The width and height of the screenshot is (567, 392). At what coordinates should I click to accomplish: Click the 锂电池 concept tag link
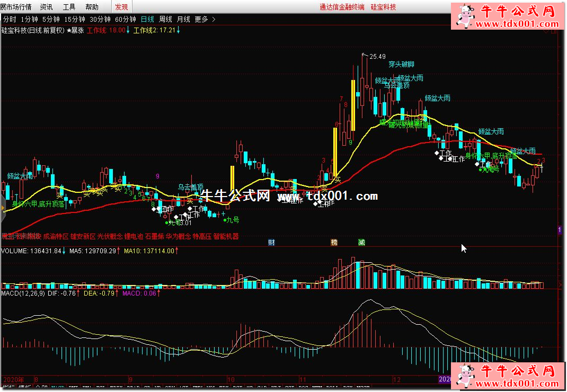click(x=134, y=236)
